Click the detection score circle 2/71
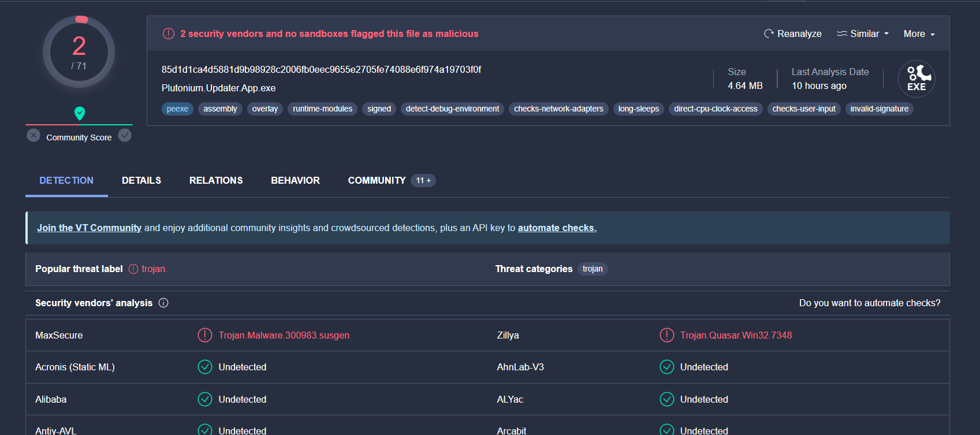 [x=79, y=52]
